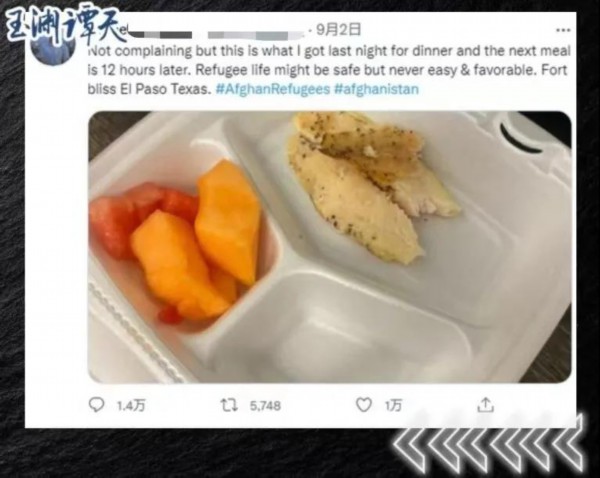Click the user's profile avatar
600x478 pixels.
tap(54, 48)
